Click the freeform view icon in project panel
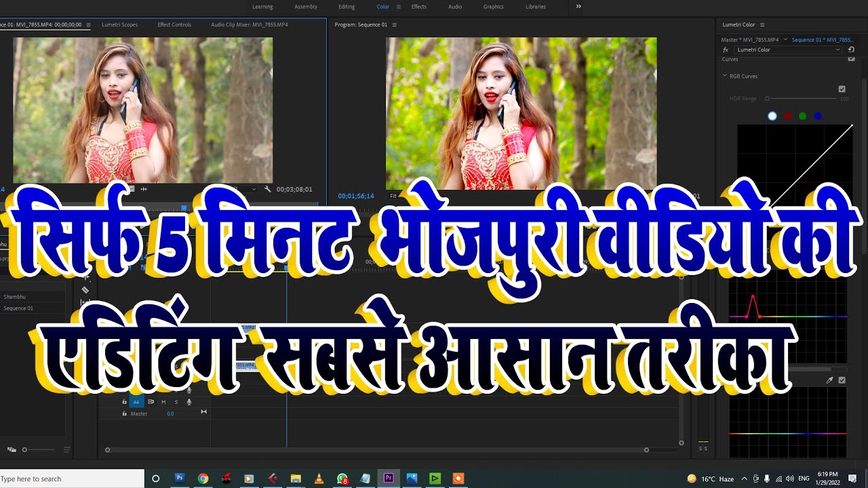This screenshot has height=488, width=868. click(12, 449)
